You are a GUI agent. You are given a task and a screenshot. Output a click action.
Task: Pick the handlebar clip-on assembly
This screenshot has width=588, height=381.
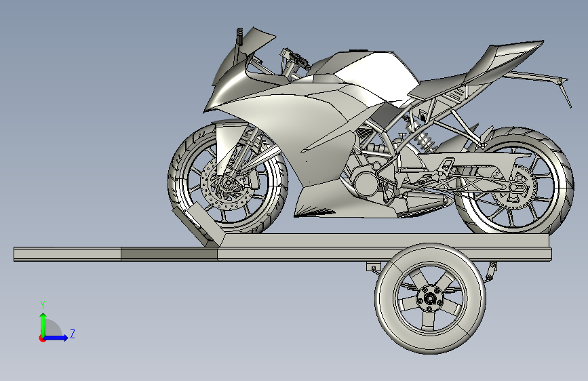point(294,59)
